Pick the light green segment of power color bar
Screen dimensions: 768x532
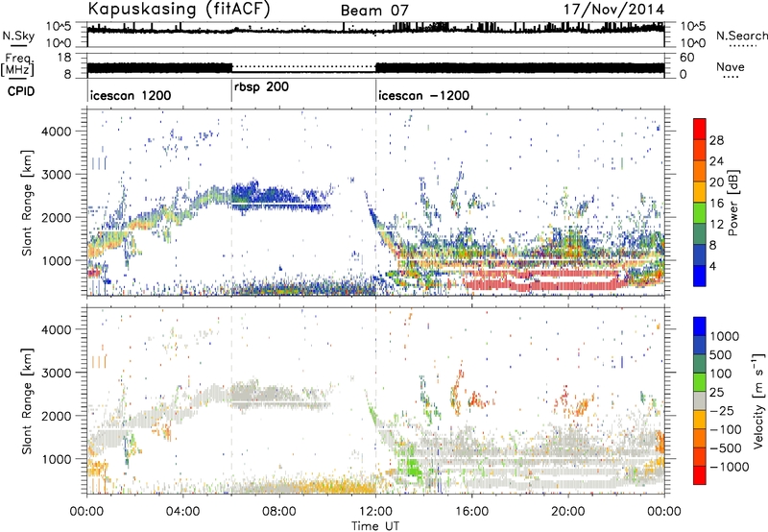pos(700,213)
